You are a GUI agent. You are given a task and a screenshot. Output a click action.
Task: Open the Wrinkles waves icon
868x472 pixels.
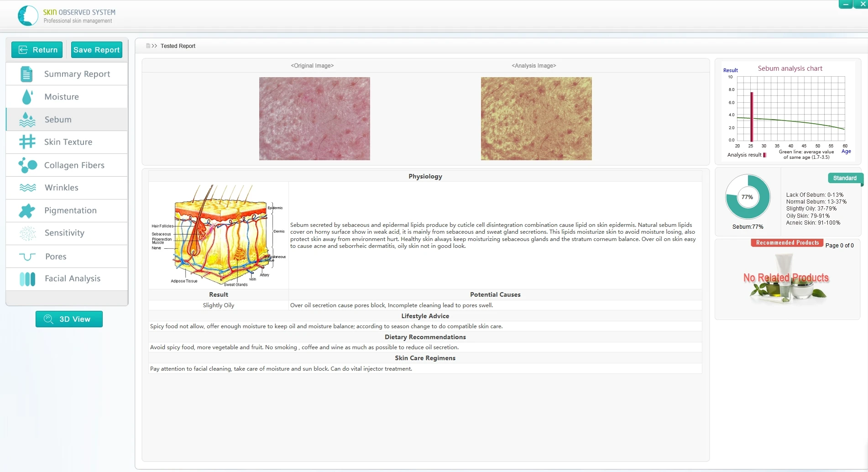[x=27, y=188]
